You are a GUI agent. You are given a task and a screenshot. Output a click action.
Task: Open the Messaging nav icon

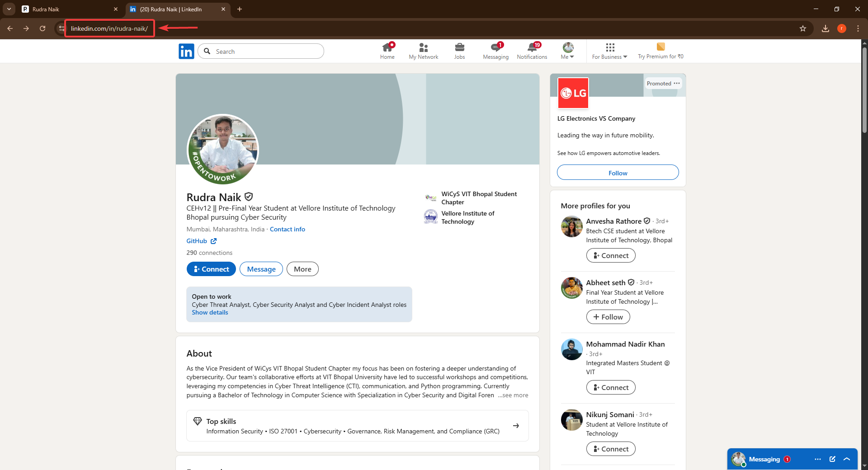pyautogui.click(x=495, y=51)
